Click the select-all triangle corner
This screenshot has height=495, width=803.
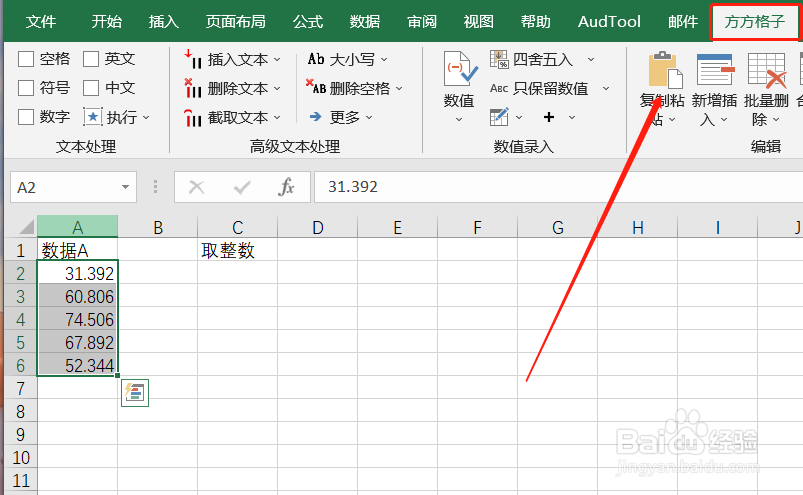[x=25, y=227]
